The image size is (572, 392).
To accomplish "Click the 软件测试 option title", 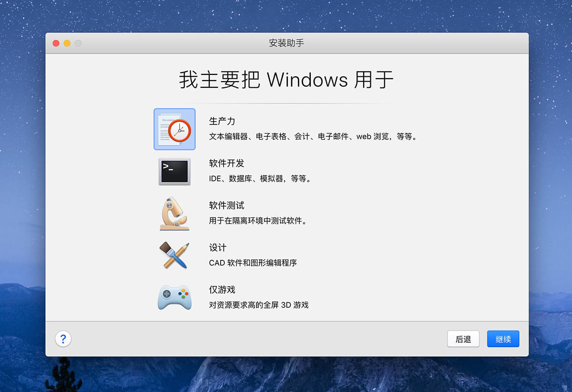I will [226, 205].
